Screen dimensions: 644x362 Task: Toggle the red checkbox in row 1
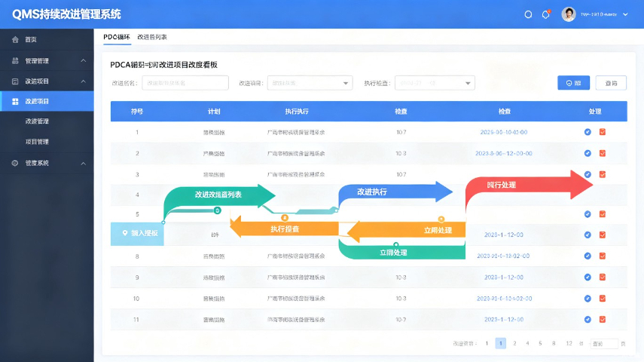[603, 132]
